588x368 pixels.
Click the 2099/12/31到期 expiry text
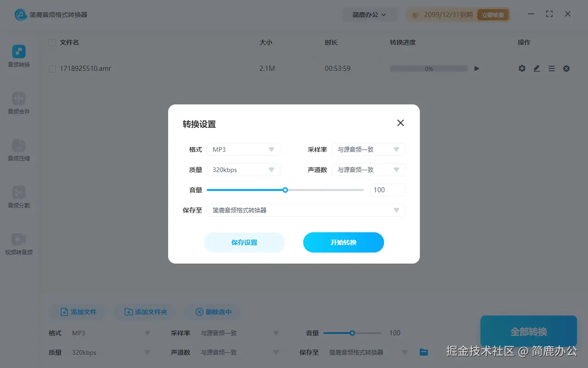coord(448,15)
